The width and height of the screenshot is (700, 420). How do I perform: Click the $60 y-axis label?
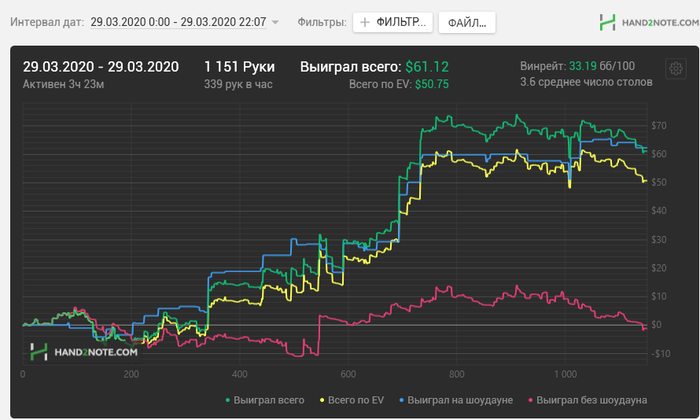[659, 154]
